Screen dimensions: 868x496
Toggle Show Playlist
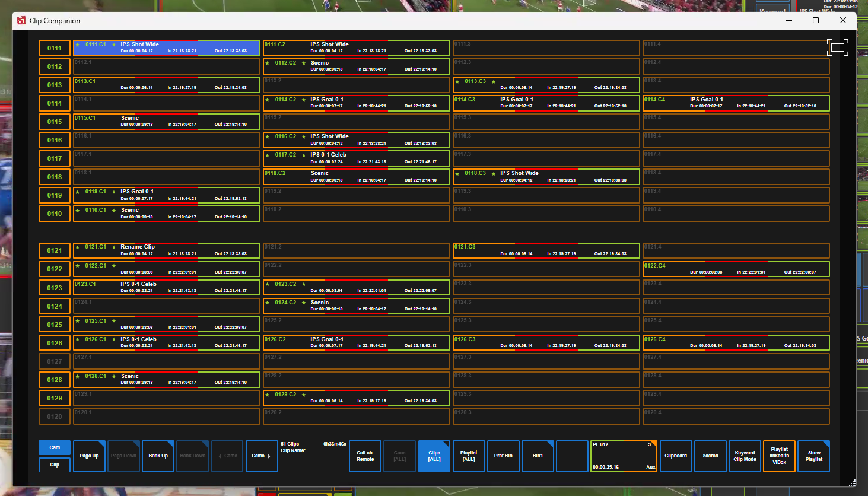(x=814, y=456)
